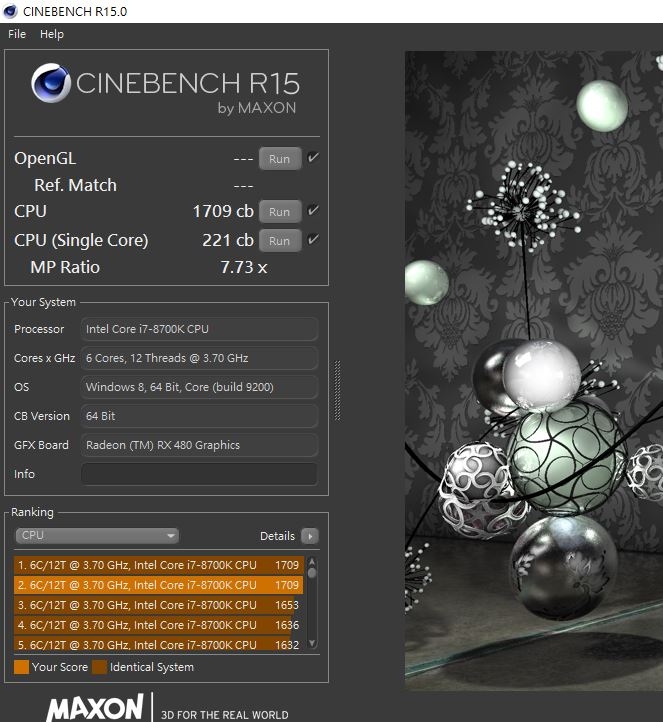The height and width of the screenshot is (722, 663).
Task: Open the Help menu
Action: (x=52, y=34)
